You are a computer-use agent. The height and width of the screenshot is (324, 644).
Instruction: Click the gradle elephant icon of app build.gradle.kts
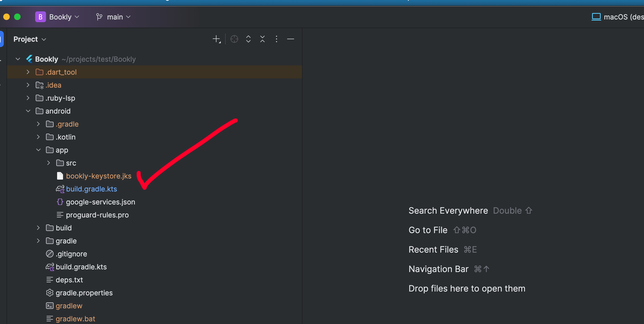click(x=60, y=189)
